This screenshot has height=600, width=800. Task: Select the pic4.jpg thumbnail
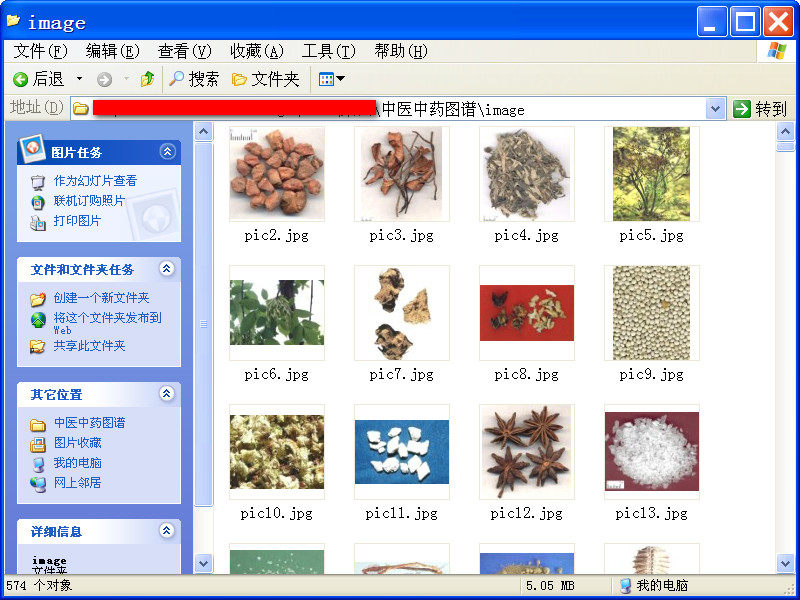(x=527, y=174)
